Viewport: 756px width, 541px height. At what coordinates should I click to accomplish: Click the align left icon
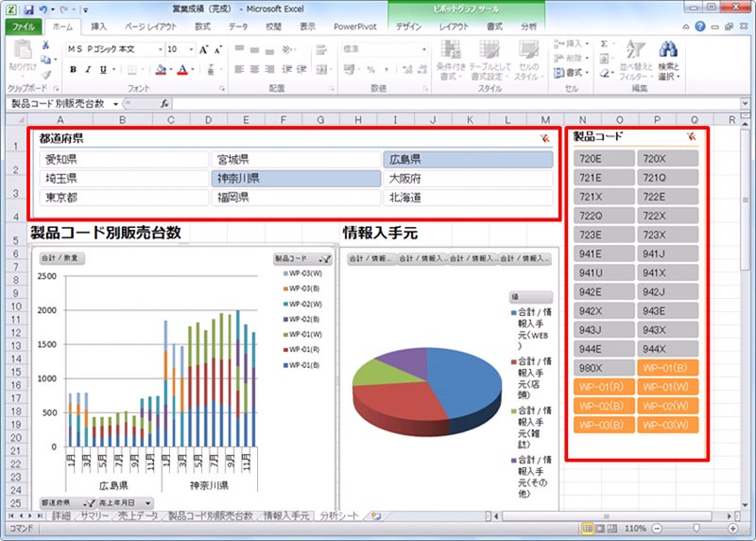[240, 69]
